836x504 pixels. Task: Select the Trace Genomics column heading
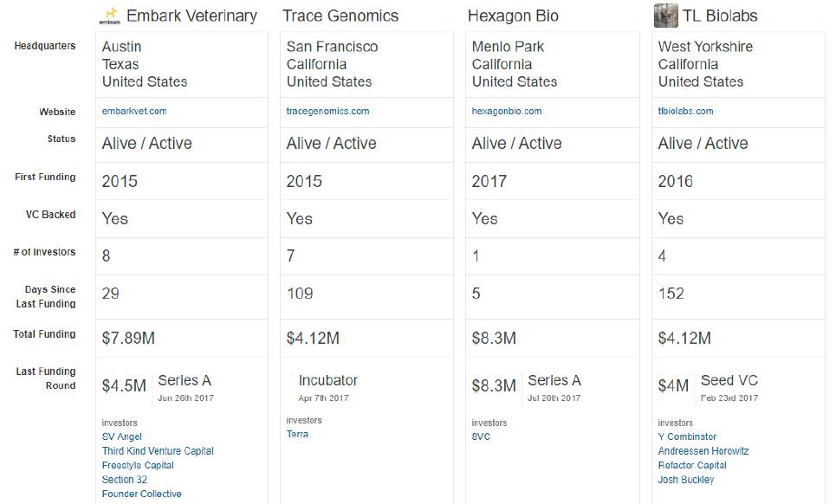click(340, 16)
